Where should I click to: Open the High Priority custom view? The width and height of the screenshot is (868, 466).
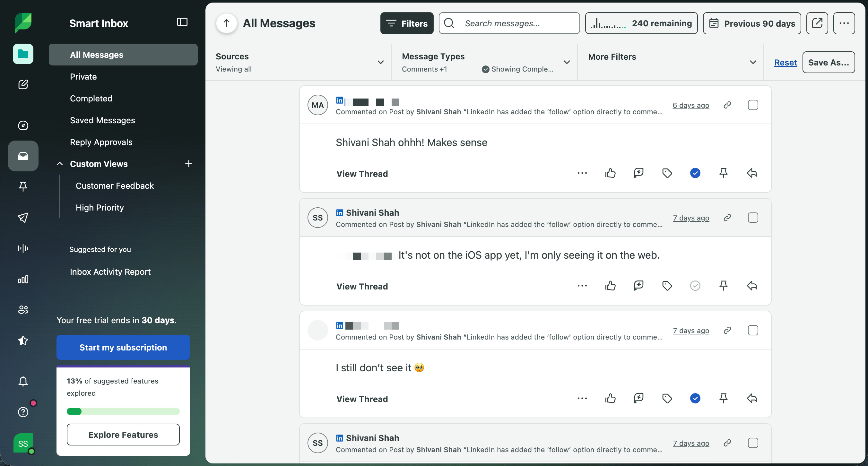(x=100, y=208)
